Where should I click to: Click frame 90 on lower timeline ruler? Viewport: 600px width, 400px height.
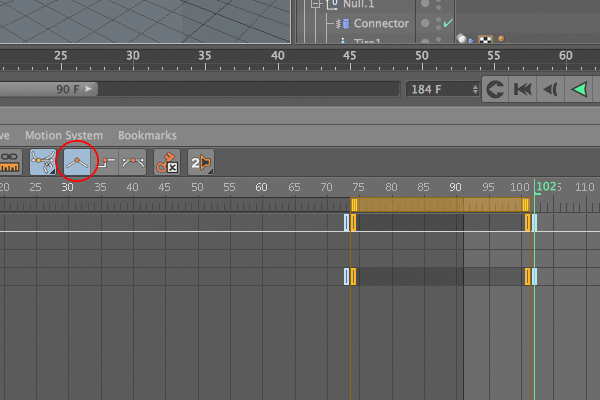tap(455, 187)
